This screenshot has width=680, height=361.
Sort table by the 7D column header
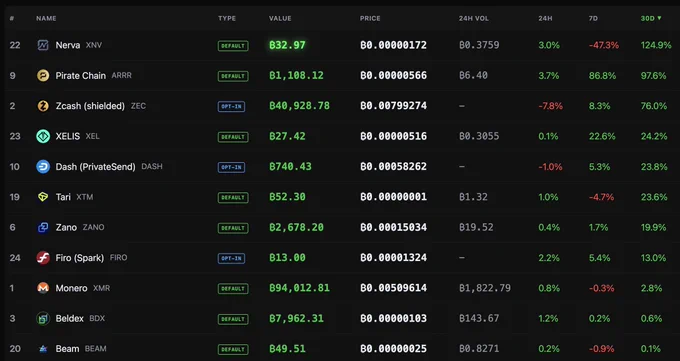593,18
